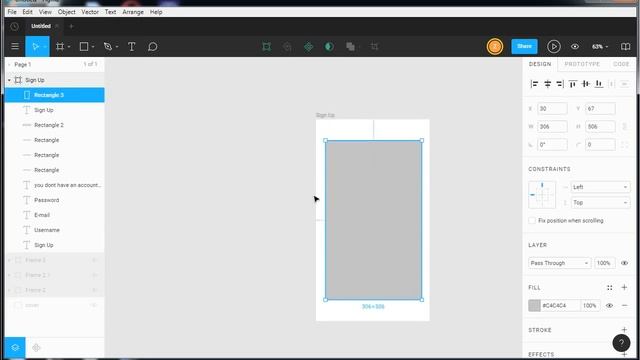Select the Comment tool
The image size is (640, 360).
(x=153, y=47)
